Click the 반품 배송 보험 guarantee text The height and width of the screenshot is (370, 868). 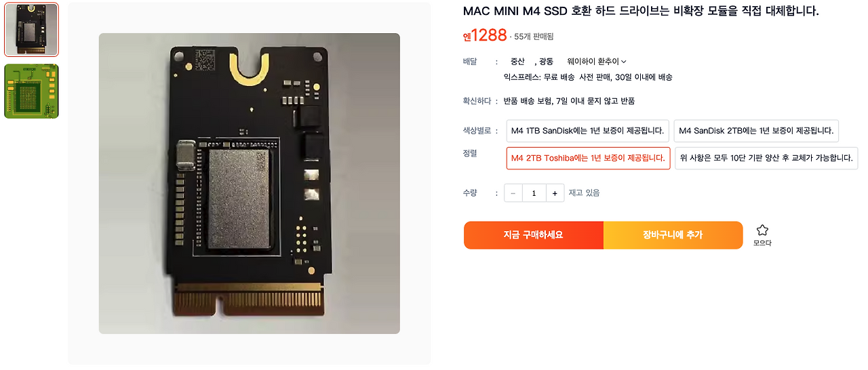point(569,101)
